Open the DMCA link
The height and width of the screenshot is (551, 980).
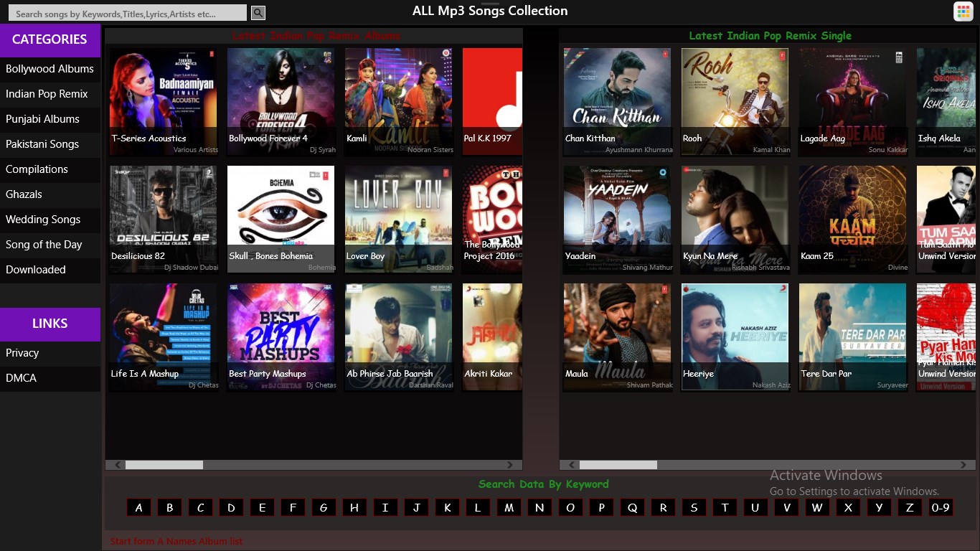(x=50, y=378)
